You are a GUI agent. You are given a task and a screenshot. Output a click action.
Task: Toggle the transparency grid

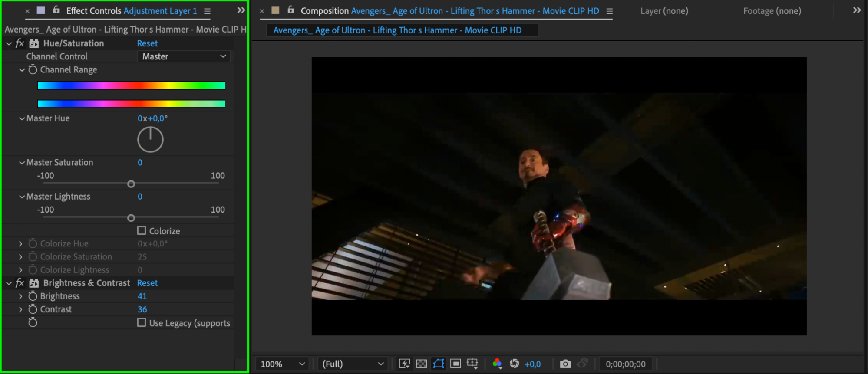[x=422, y=364]
